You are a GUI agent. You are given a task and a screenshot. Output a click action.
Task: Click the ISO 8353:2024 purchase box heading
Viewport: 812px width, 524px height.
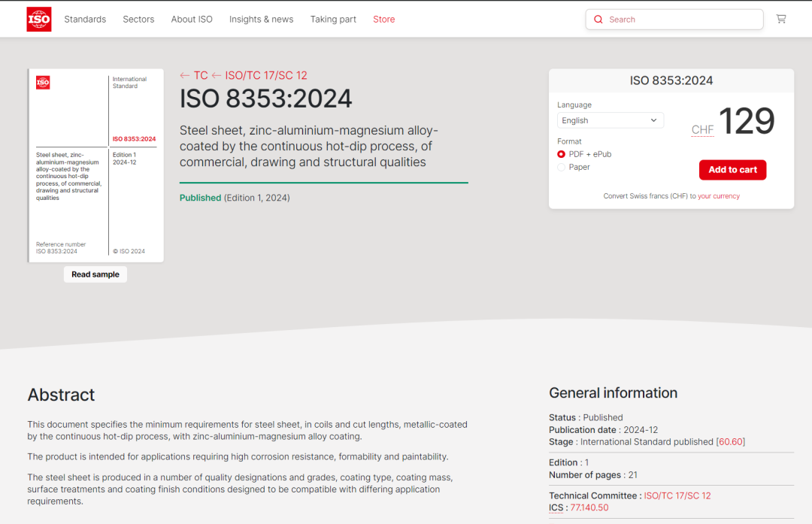(x=671, y=80)
